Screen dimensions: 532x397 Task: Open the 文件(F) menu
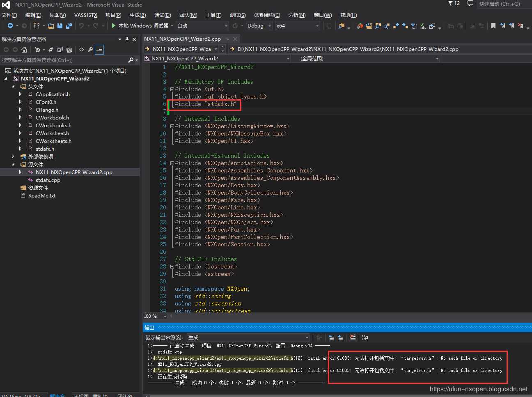pyautogui.click(x=9, y=15)
